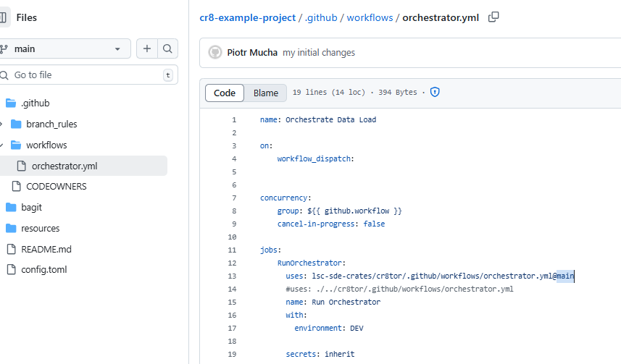The height and width of the screenshot is (364, 621).
Task: Open the .github folder
Action: [x=36, y=103]
